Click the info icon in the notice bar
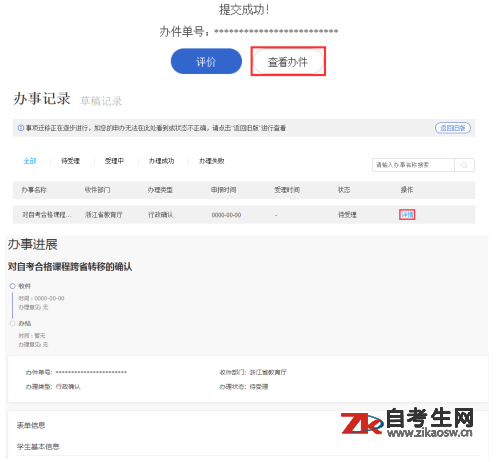497x462 pixels. [21, 128]
